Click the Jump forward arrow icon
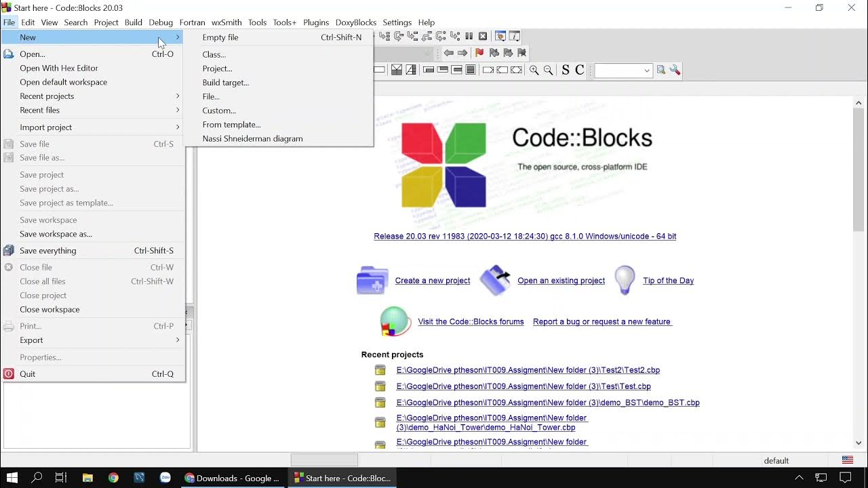The height and width of the screenshot is (488, 868). tap(462, 53)
